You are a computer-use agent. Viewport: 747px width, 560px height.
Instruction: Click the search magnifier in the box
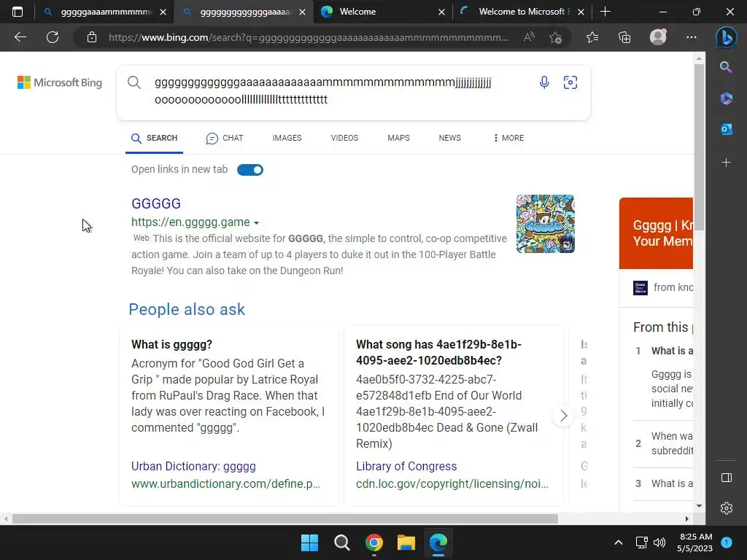tap(134, 82)
